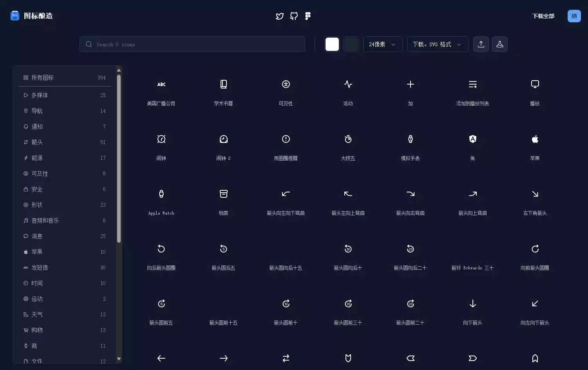588x370 pixels.
Task: Filter by 箭头 category
Action: [65, 142]
